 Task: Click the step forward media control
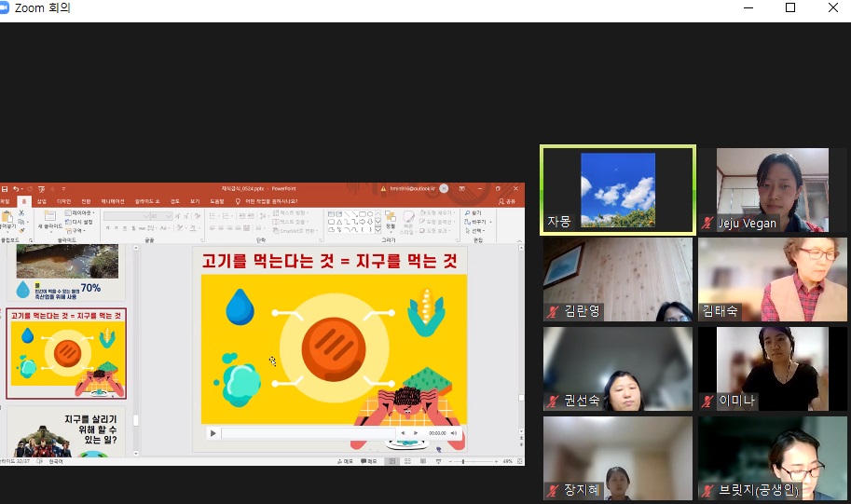(x=416, y=433)
